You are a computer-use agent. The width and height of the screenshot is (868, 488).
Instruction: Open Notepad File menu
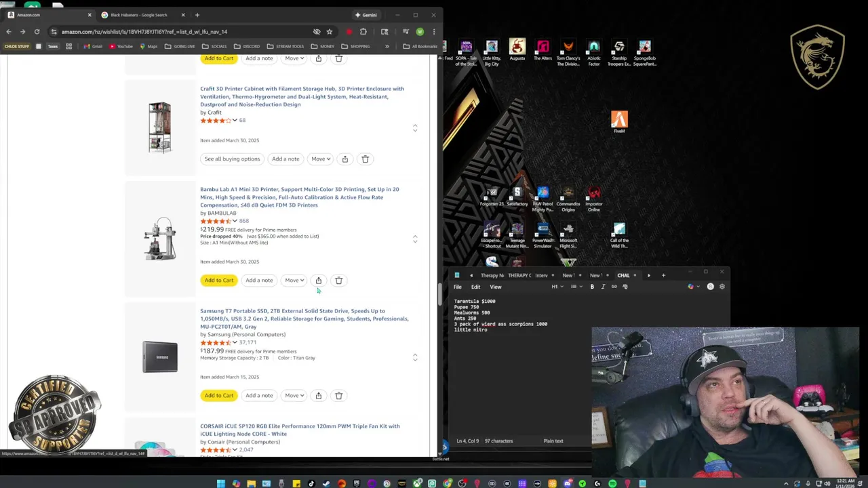(x=458, y=287)
